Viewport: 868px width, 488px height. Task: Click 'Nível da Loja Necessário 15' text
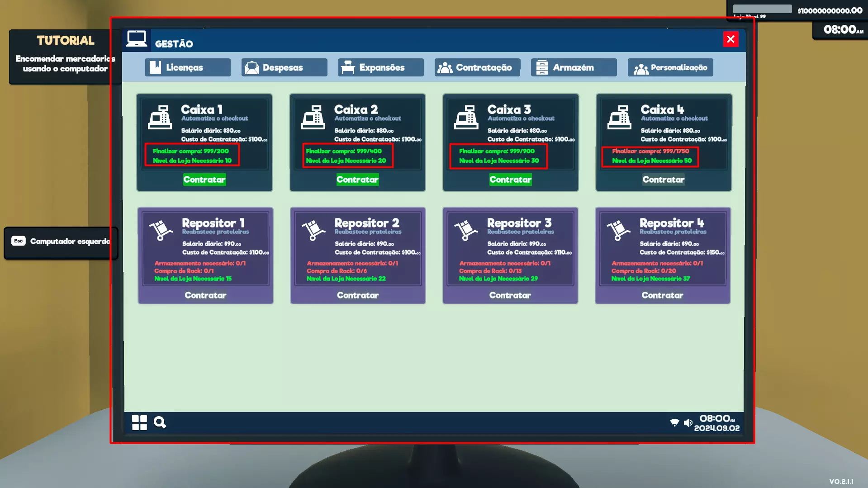pyautogui.click(x=193, y=279)
